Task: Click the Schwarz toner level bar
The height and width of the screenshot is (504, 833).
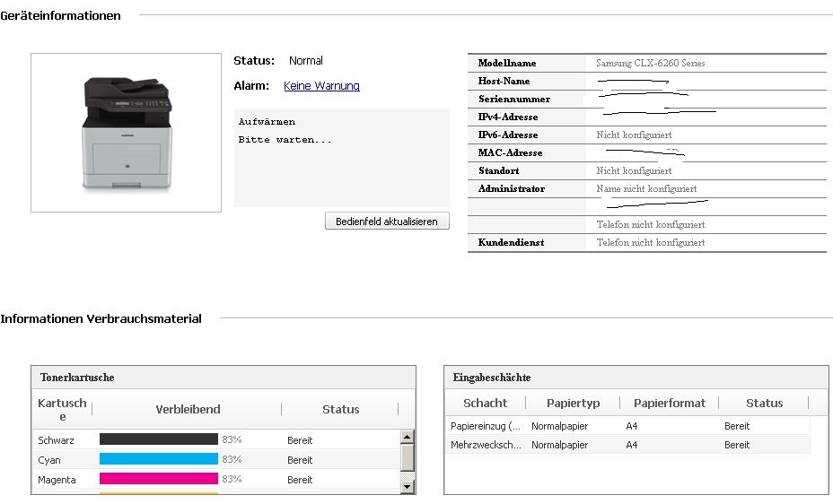Action: (x=159, y=439)
